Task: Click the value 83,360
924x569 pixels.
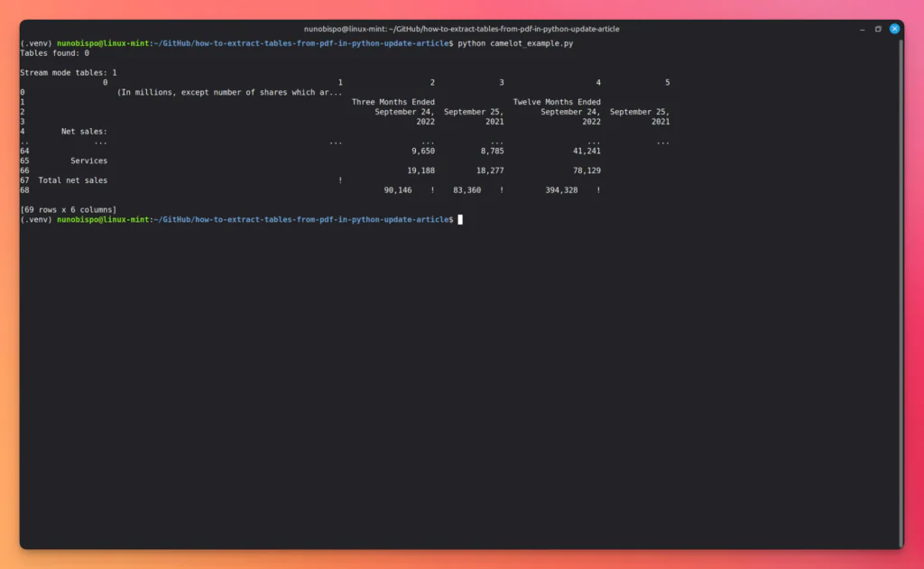Action: (x=467, y=189)
